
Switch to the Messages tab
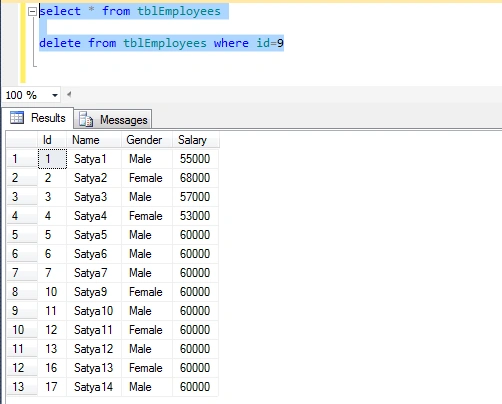[x=113, y=119]
